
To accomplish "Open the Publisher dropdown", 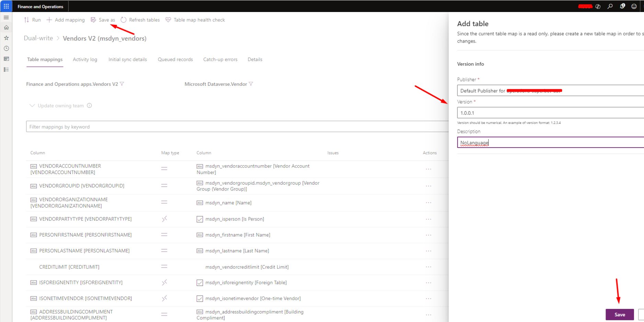I will click(550, 91).
